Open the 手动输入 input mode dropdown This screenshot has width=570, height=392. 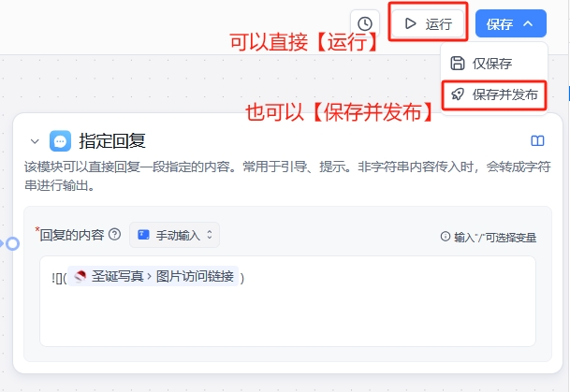tap(174, 235)
